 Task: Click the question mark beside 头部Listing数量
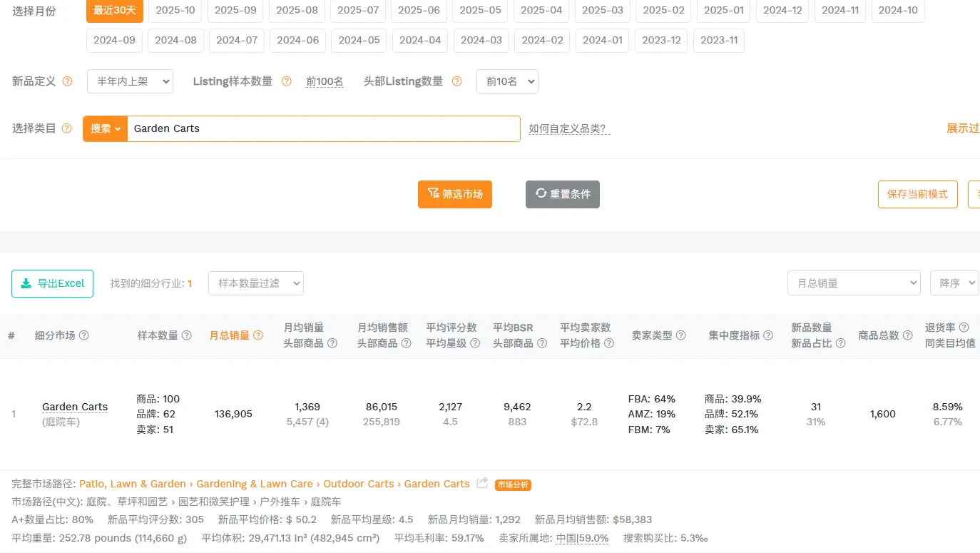tap(456, 81)
